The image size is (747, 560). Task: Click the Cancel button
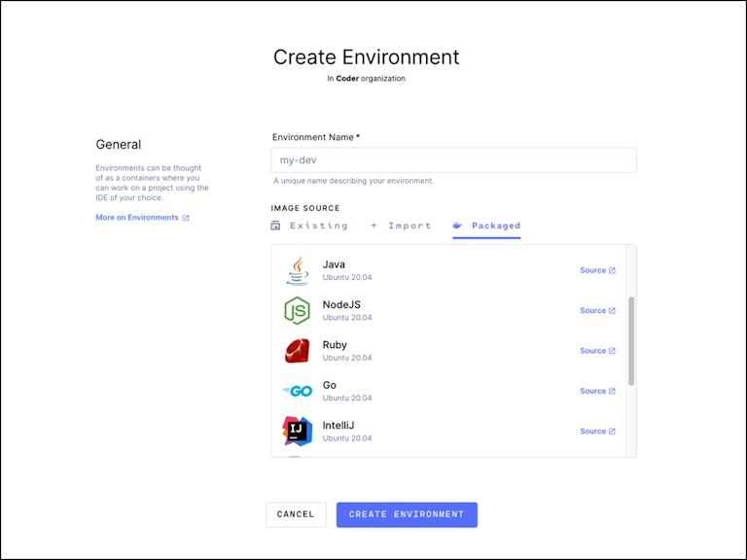(296, 514)
